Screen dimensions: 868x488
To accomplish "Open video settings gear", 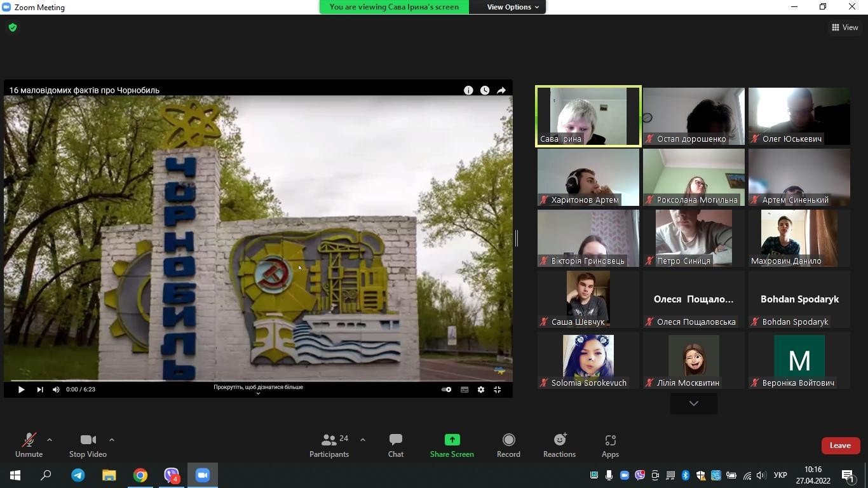I will 481,390.
